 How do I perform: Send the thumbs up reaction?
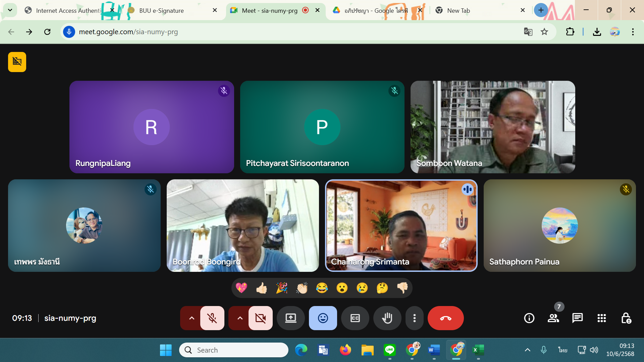tap(262, 288)
